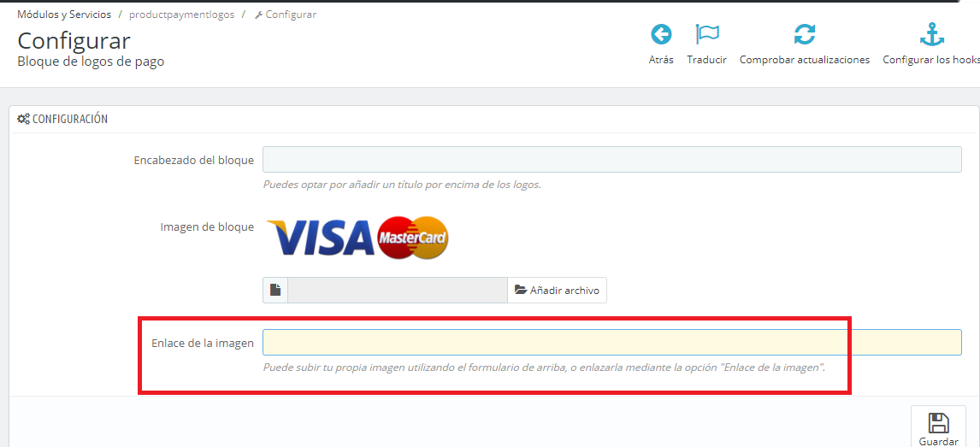Click the Enlace de la imagen label

(x=203, y=344)
